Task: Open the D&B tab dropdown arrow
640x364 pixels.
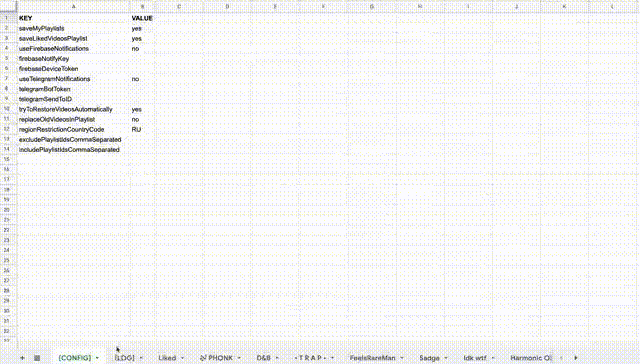Action: coord(277,358)
